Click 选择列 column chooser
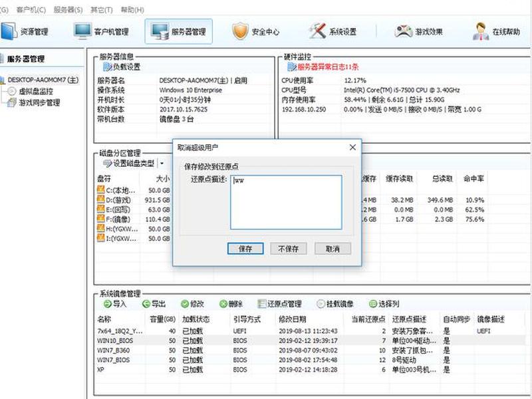 point(384,304)
